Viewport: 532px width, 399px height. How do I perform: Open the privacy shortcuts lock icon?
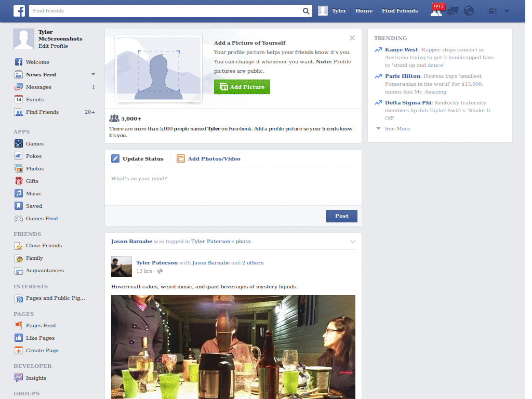(493, 11)
